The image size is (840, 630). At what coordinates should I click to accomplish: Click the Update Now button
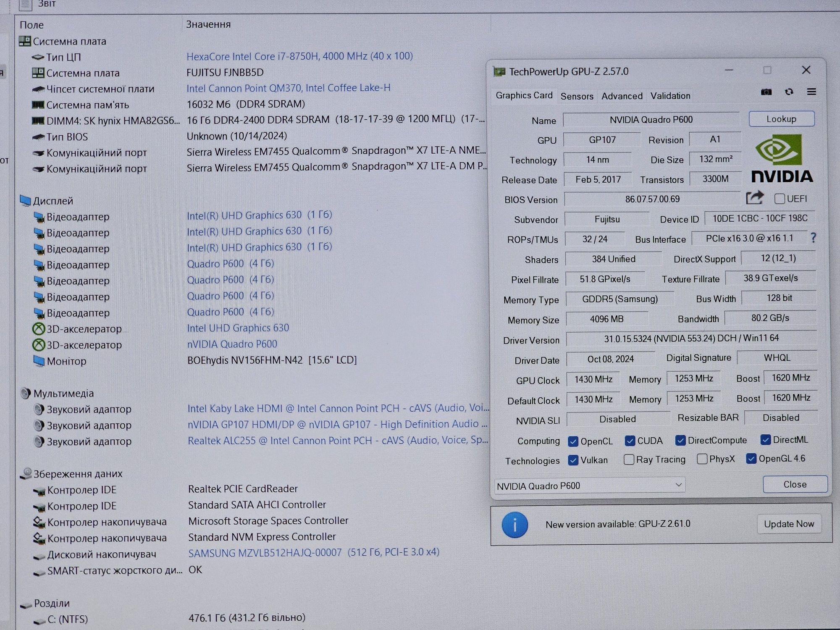click(789, 524)
